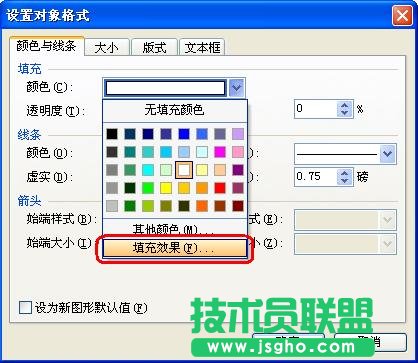Click the fill color preview box
The image size is (418, 363).
(166, 88)
